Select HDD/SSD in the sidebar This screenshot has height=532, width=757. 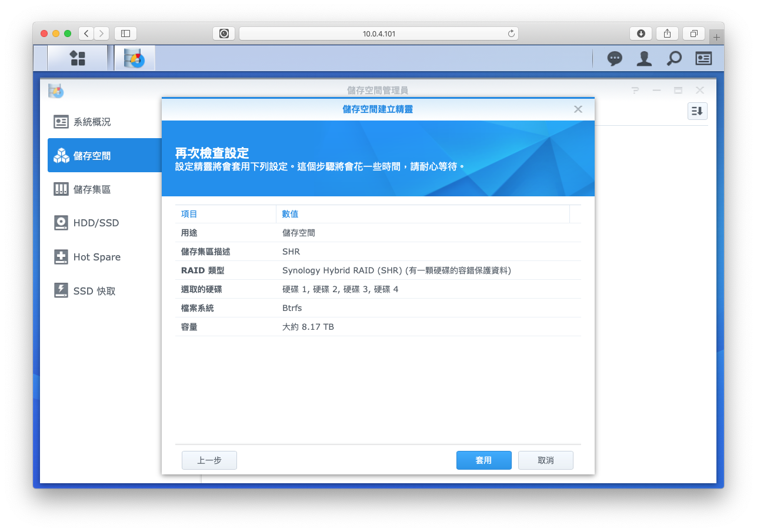105,223
